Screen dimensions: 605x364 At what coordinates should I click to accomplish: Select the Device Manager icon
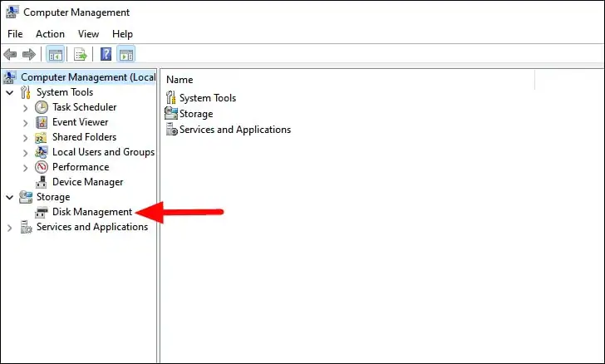tap(42, 182)
